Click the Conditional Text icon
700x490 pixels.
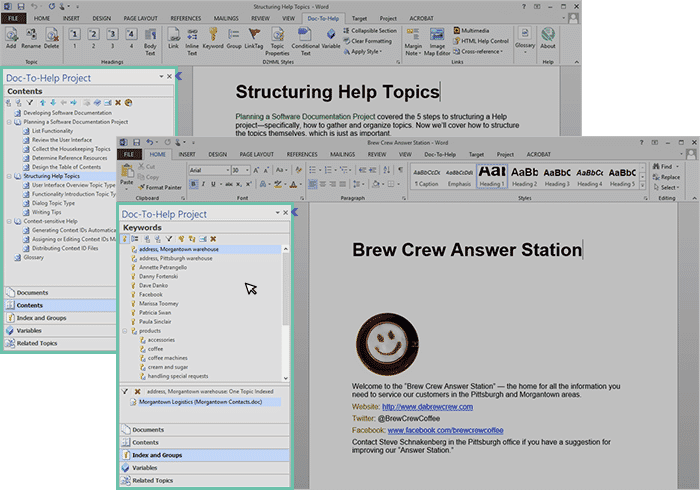tap(305, 42)
